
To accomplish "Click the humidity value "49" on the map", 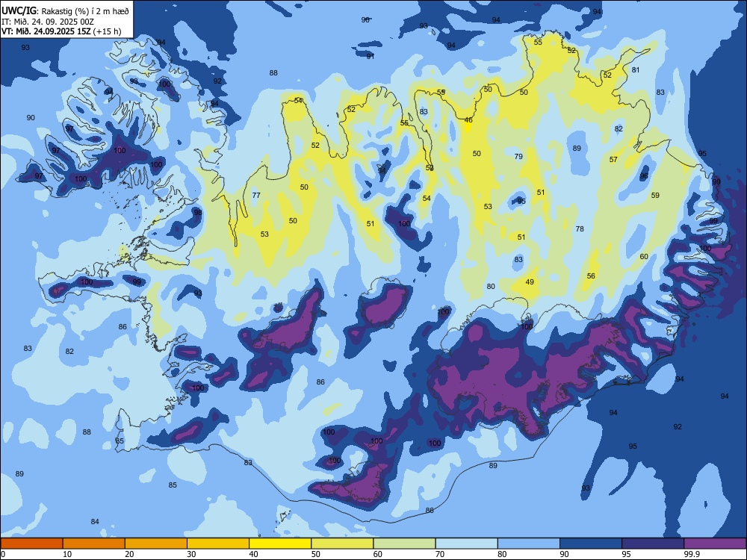I will 530,282.
